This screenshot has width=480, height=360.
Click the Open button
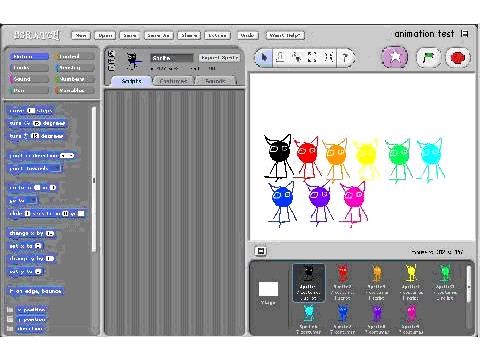tap(105, 35)
